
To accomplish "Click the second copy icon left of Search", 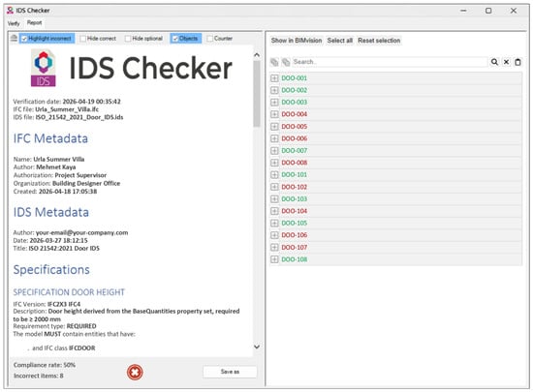I will [286, 62].
